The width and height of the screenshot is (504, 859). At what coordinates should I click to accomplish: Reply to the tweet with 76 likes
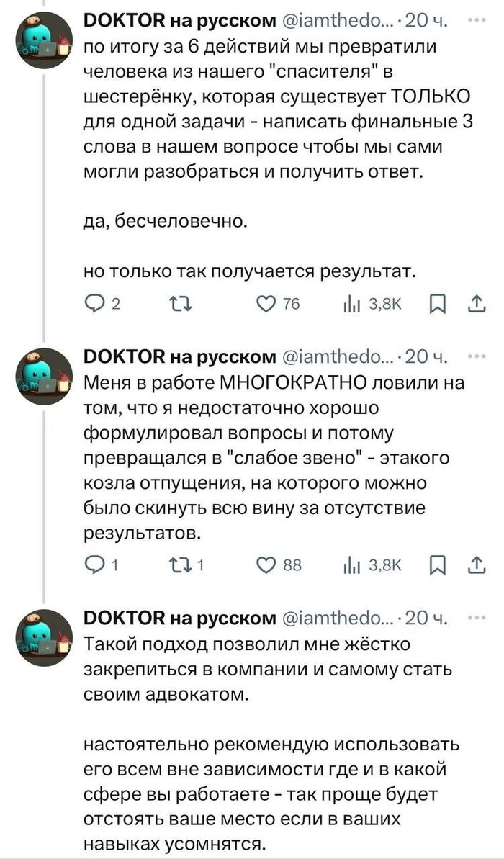[x=94, y=305]
